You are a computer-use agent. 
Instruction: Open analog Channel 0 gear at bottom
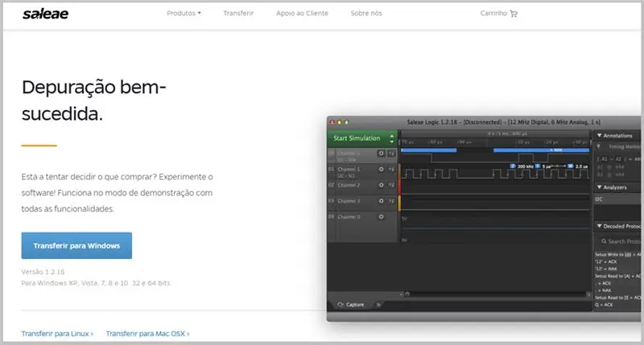tap(381, 216)
